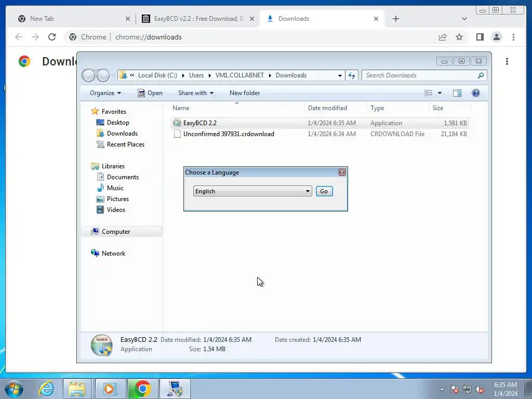Click the search magnifier icon
The image size is (532, 399).
pyautogui.click(x=481, y=75)
